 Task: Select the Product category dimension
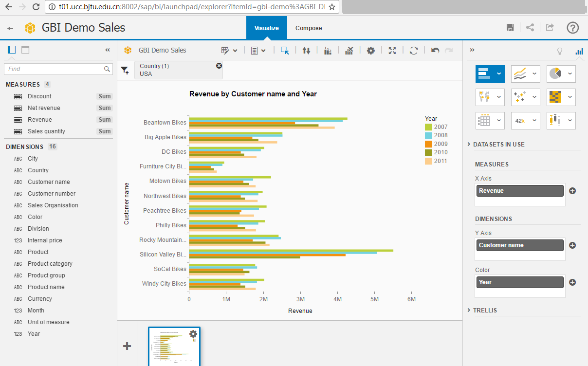[x=50, y=264]
